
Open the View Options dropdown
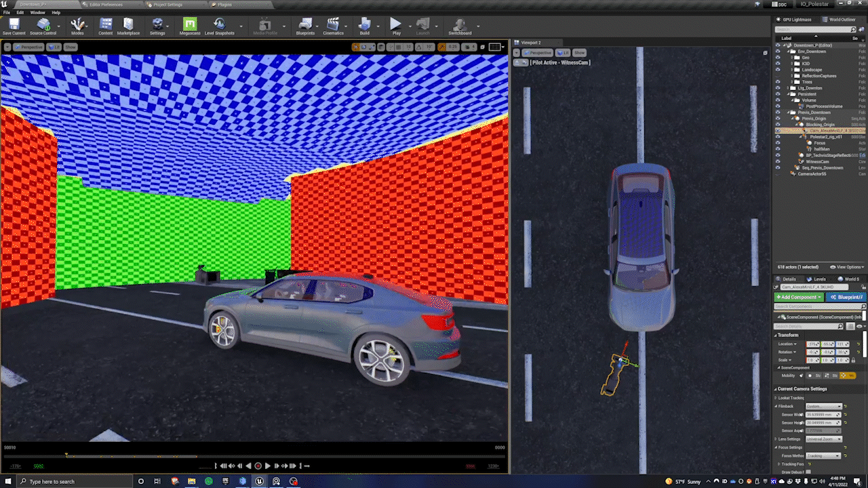(848, 267)
